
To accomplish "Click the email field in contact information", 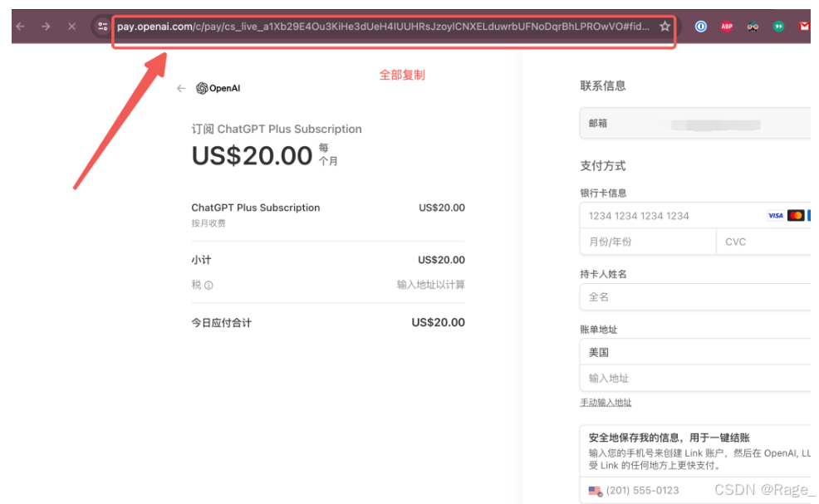I will click(x=695, y=123).
